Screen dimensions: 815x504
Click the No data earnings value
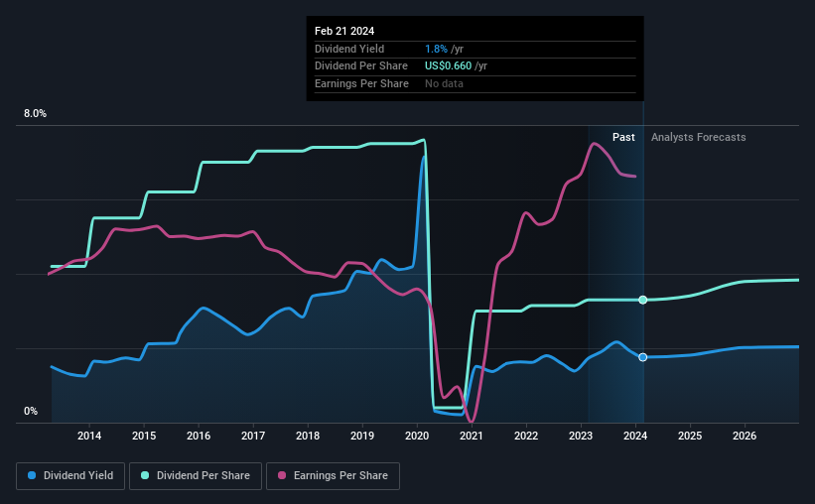(x=444, y=83)
